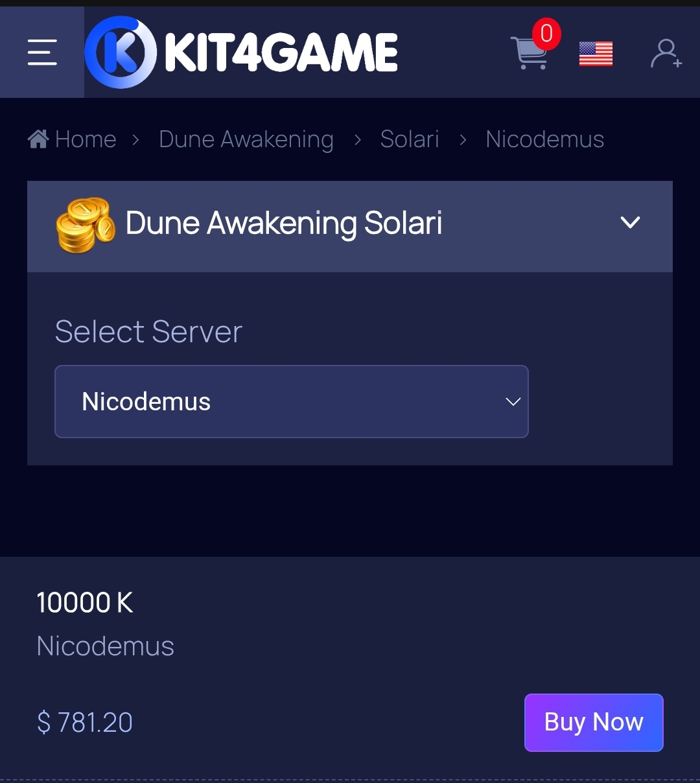This screenshot has height=783, width=700.
Task: Click the red cart count badge
Action: 546,34
